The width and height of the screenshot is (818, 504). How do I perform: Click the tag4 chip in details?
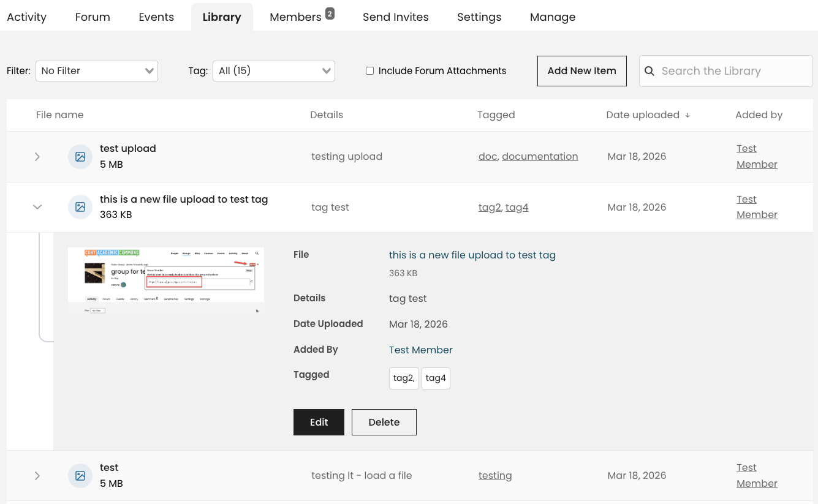(x=436, y=378)
